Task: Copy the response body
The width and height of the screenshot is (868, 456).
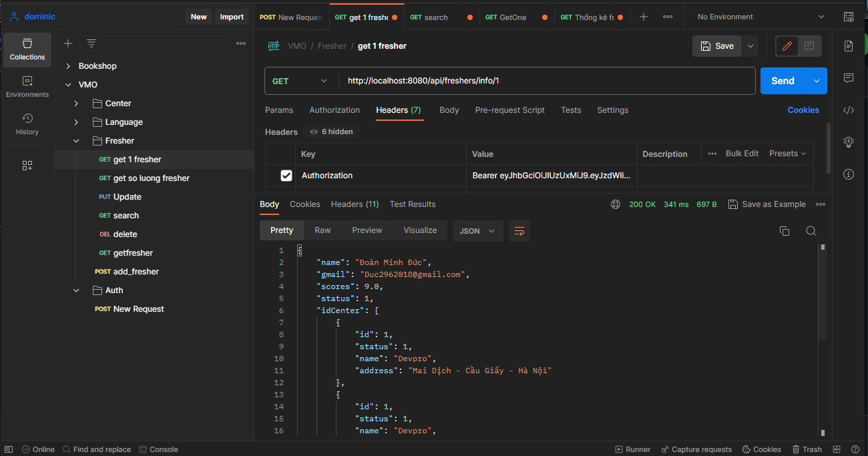Action: (785, 230)
